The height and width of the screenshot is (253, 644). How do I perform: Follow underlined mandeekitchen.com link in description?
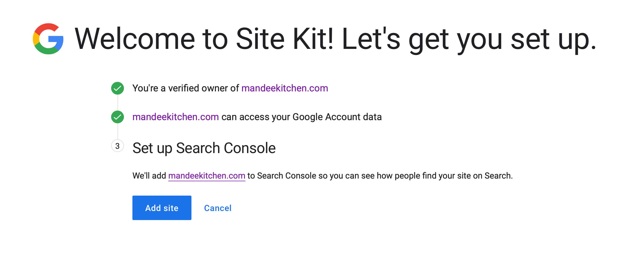click(x=207, y=176)
